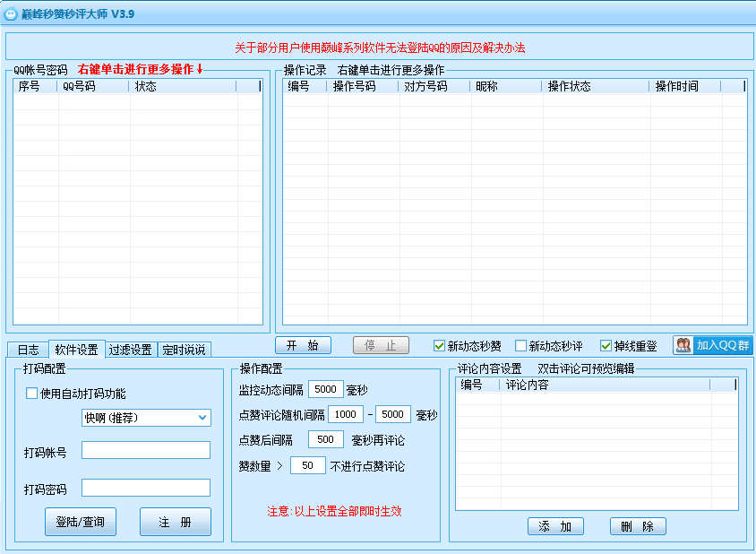Click the 登陆/查询 button

[x=80, y=521]
